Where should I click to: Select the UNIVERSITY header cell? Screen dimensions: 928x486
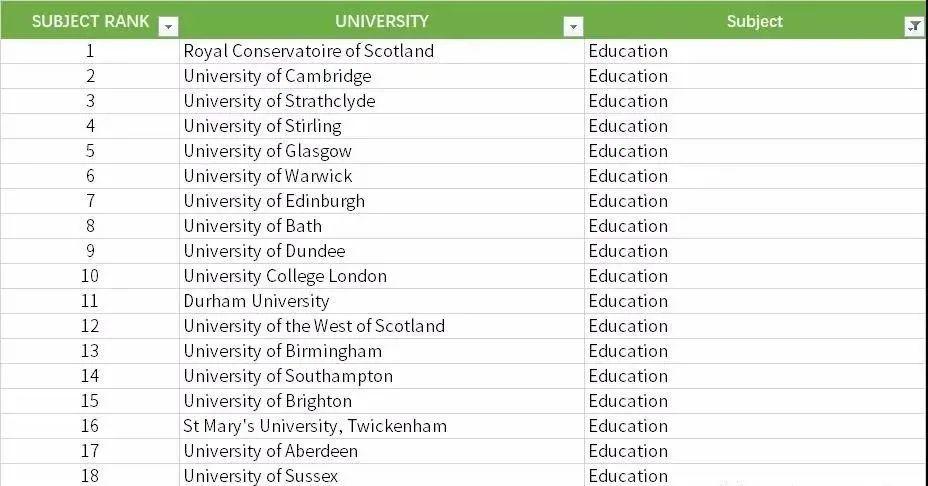tap(382, 20)
